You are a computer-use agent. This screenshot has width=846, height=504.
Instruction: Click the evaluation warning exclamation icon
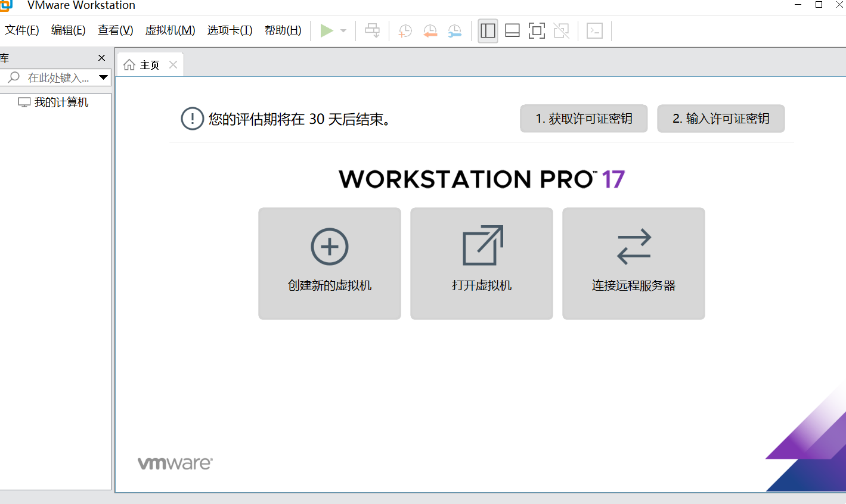point(192,119)
